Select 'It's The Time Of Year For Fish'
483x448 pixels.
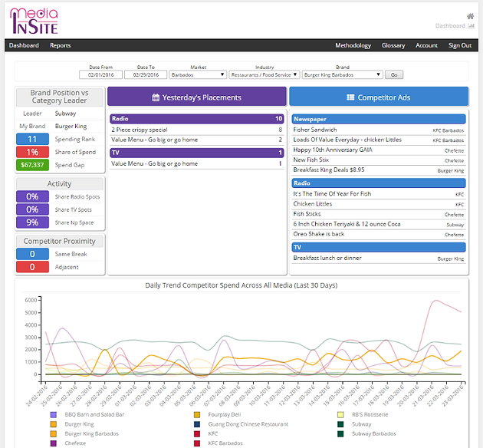379,194
